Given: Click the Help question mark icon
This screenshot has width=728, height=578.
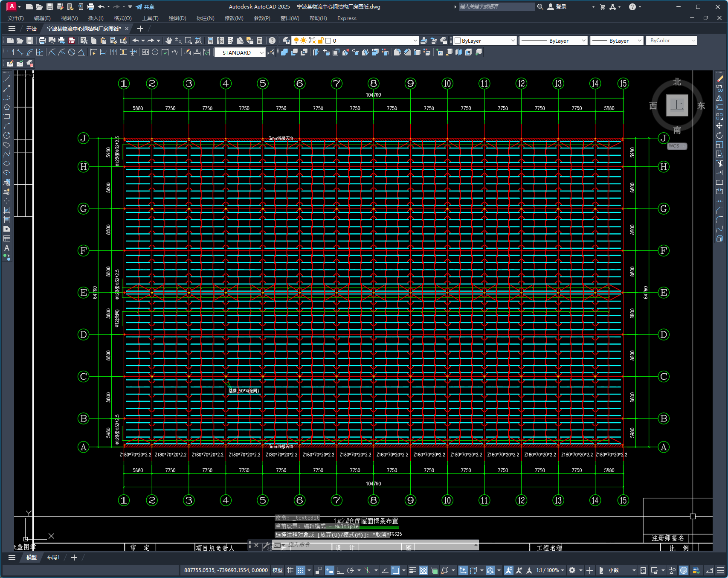Looking at the screenshot, I should tap(272, 41).
